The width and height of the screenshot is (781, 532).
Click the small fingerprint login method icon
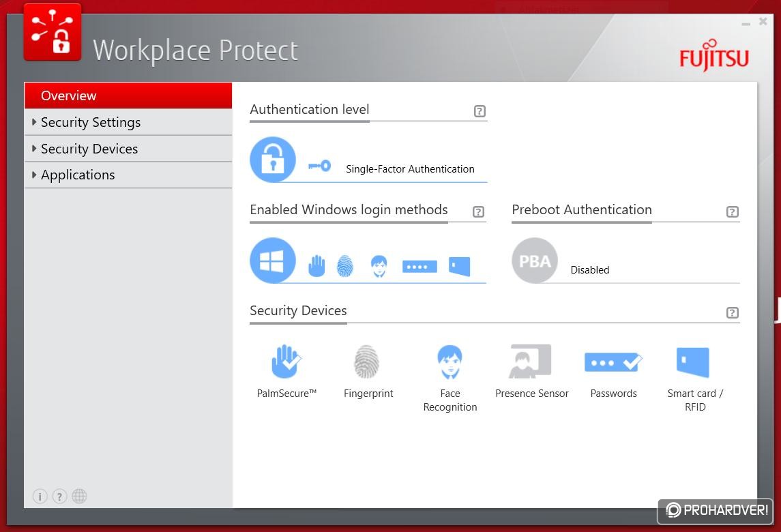tap(345, 265)
